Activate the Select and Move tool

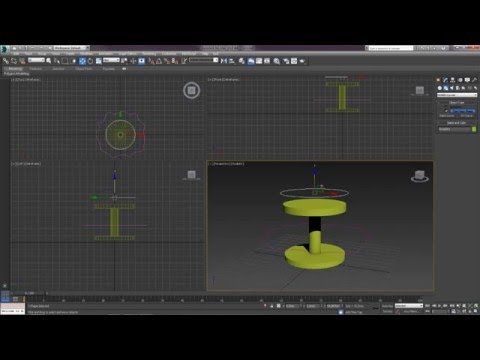(82, 61)
